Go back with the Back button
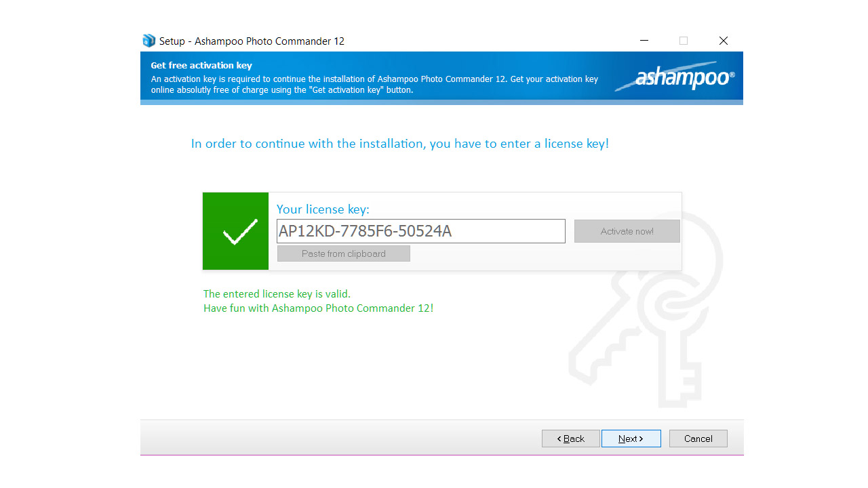The height and width of the screenshot is (488, 868). point(570,439)
